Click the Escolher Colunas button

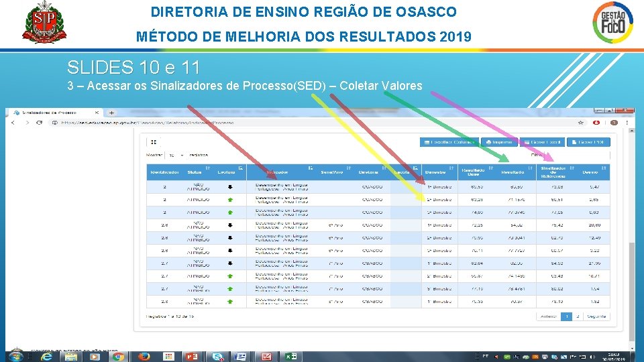[449, 142]
